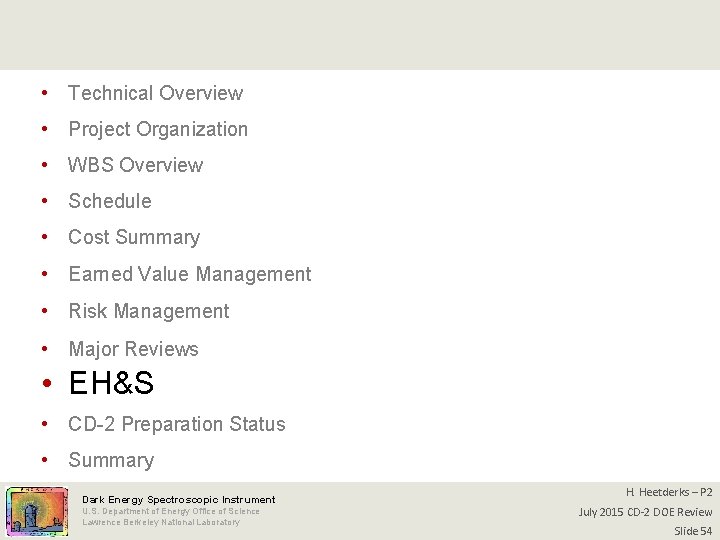
Task: Select the 'Schedule' agenda item
Action: (110, 201)
